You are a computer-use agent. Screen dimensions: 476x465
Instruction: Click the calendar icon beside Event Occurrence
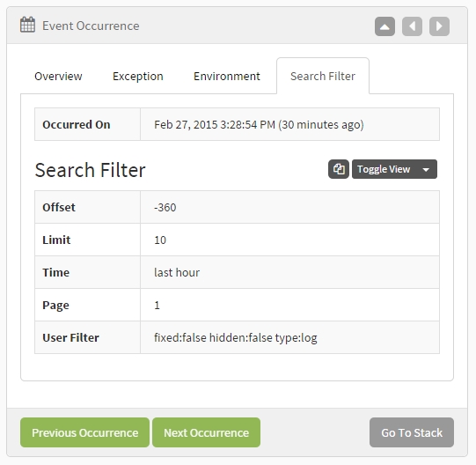coord(27,25)
